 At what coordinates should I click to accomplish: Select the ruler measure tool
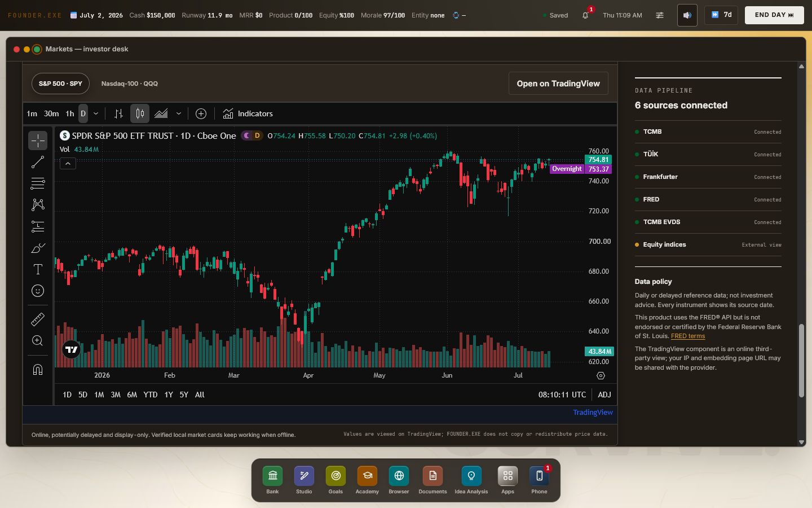point(38,319)
